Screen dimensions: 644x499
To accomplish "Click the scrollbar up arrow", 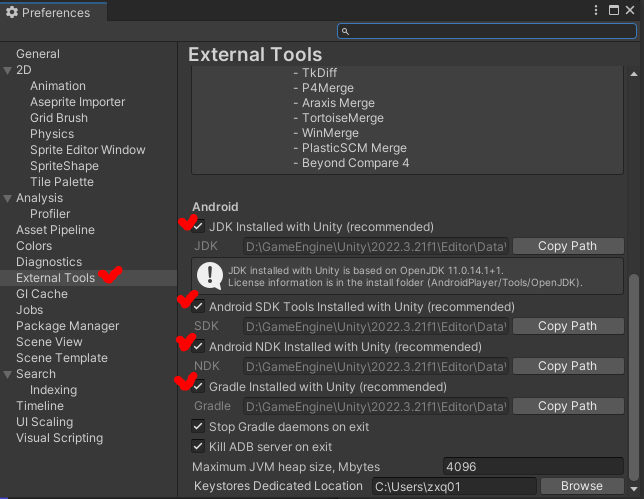I will tap(634, 74).
